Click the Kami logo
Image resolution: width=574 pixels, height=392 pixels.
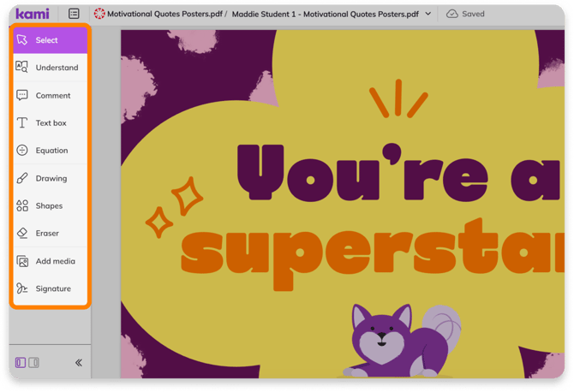(x=33, y=14)
